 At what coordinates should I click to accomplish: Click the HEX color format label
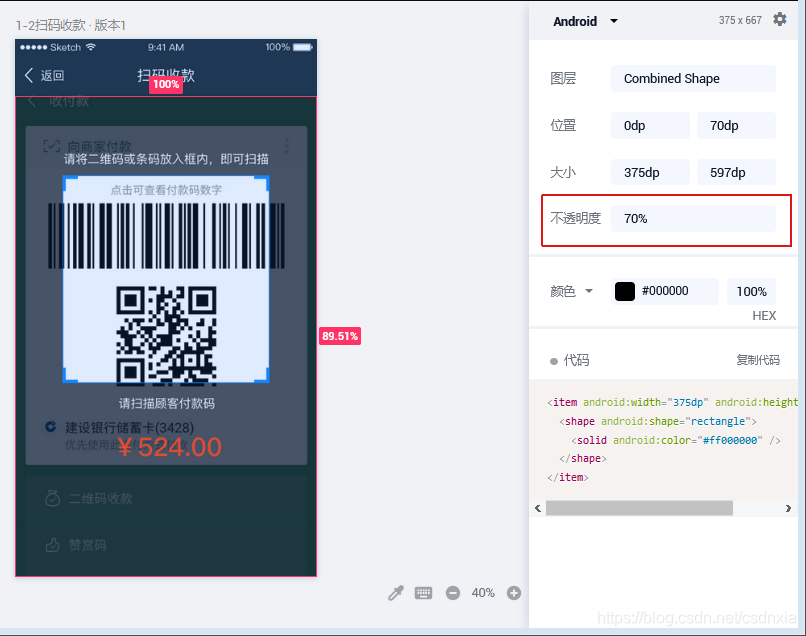tap(764, 316)
